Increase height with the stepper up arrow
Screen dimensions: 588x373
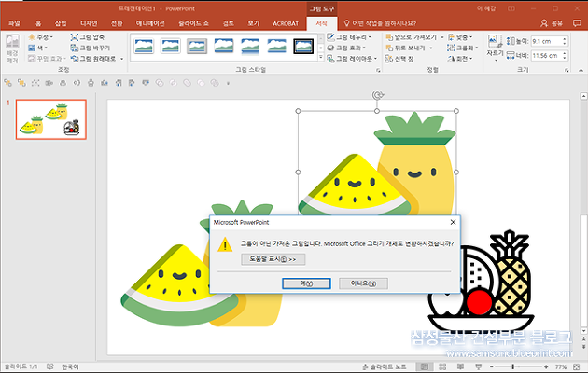pos(565,38)
